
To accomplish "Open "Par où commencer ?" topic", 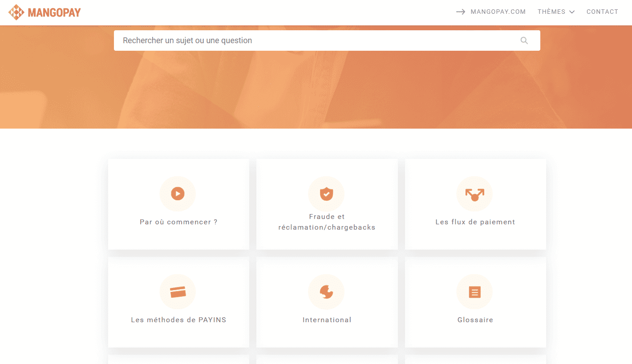I will coord(178,222).
